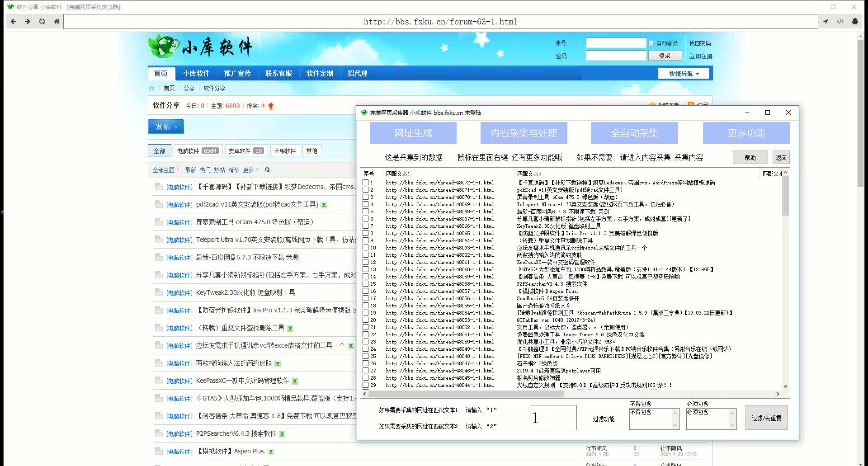The width and height of the screenshot is (868, 466).
Task: Click the 登录 login button
Action: click(665, 56)
